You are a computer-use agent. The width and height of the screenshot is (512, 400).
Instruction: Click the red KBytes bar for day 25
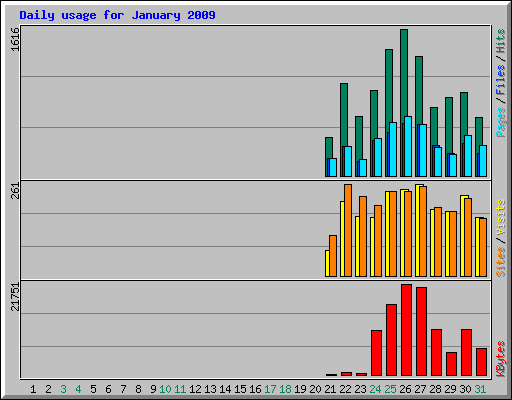click(392, 340)
